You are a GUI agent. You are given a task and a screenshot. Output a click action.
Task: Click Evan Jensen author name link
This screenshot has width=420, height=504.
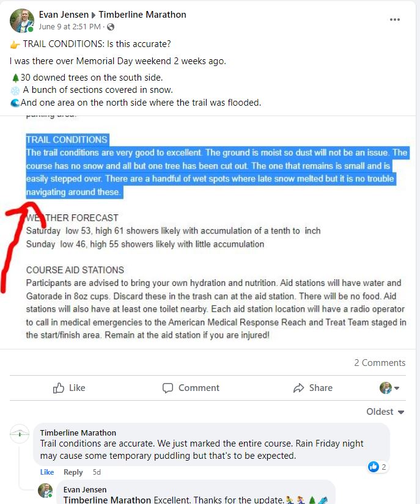(x=64, y=15)
